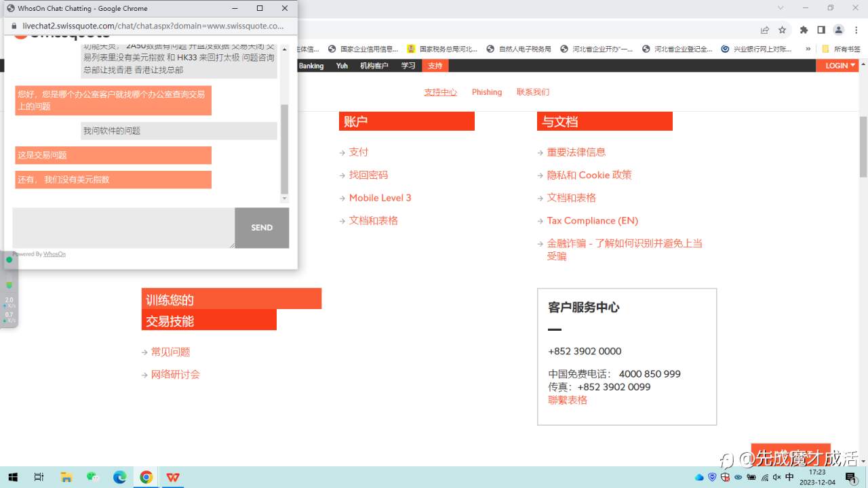Open the 自然人电子税务局 bookmark
The height and width of the screenshot is (488, 868).
click(x=518, y=49)
